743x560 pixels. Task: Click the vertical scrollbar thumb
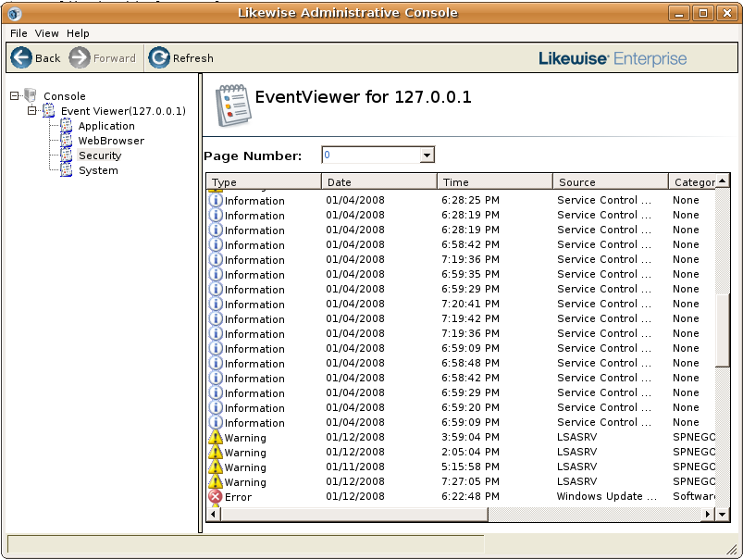(722, 330)
